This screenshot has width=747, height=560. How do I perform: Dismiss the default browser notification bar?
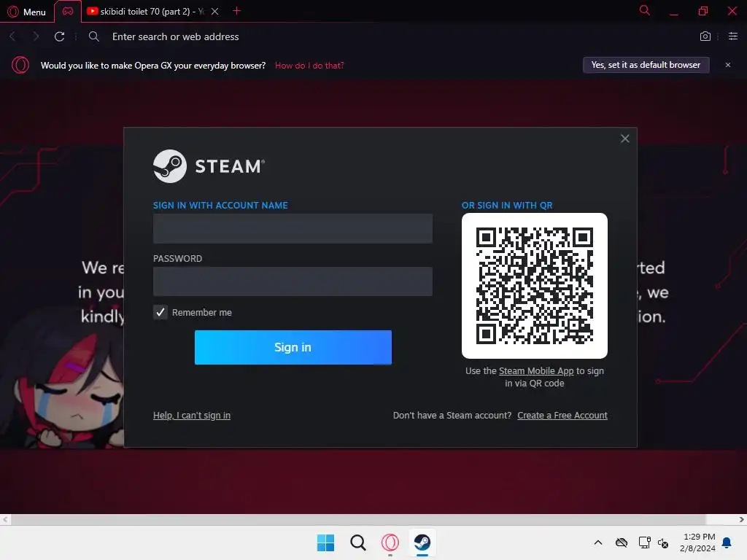pos(728,65)
